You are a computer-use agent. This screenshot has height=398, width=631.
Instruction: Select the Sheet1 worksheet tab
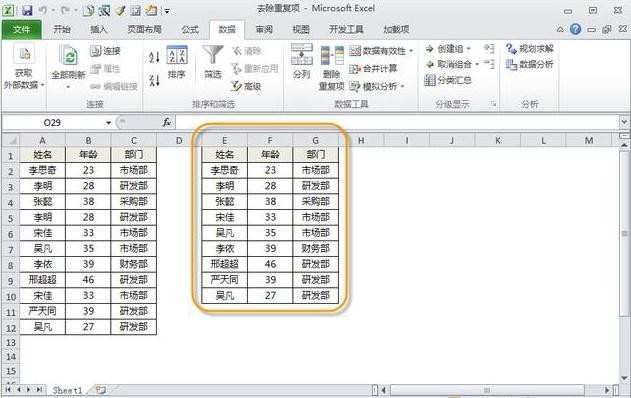point(67,390)
